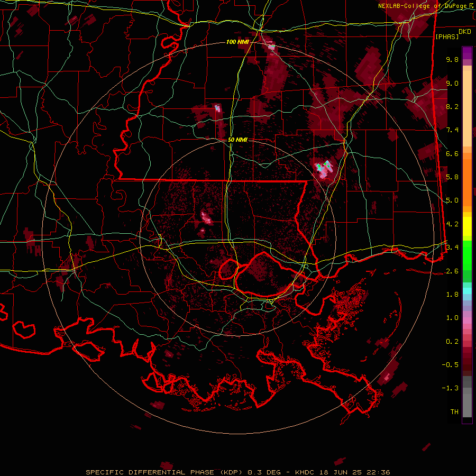Image resolution: width=476 pixels, height=476 pixels.
Task: Click the [PHAS] units label
Action: (x=447, y=37)
